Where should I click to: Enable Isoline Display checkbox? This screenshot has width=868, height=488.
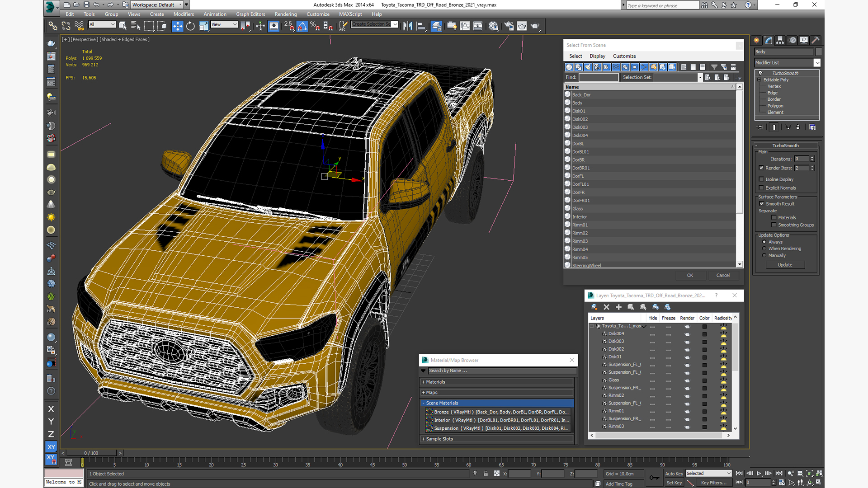761,179
